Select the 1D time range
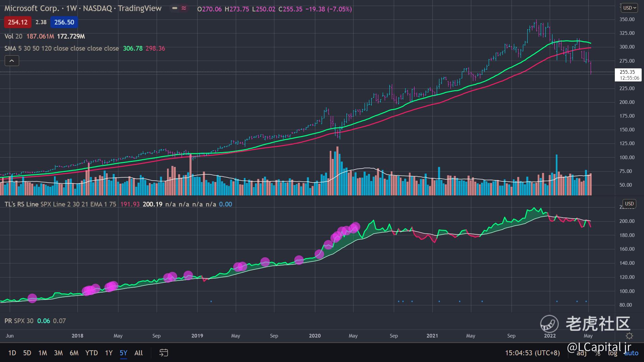The image size is (644, 362). click(x=12, y=353)
